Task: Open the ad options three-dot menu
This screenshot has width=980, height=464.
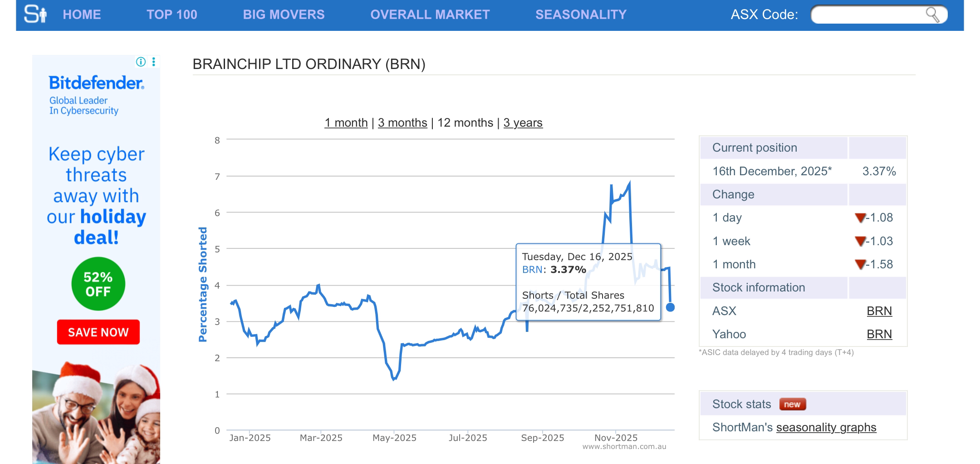Action: click(154, 62)
